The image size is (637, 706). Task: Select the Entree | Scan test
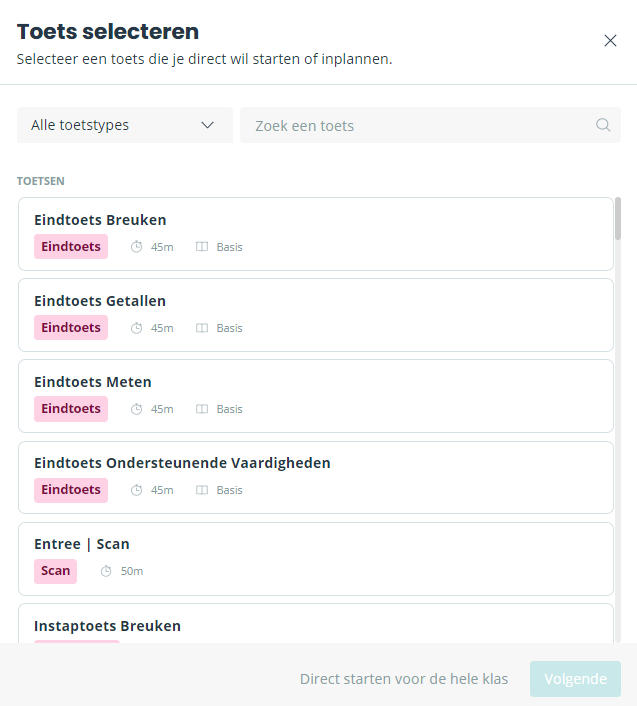pyautogui.click(x=316, y=559)
